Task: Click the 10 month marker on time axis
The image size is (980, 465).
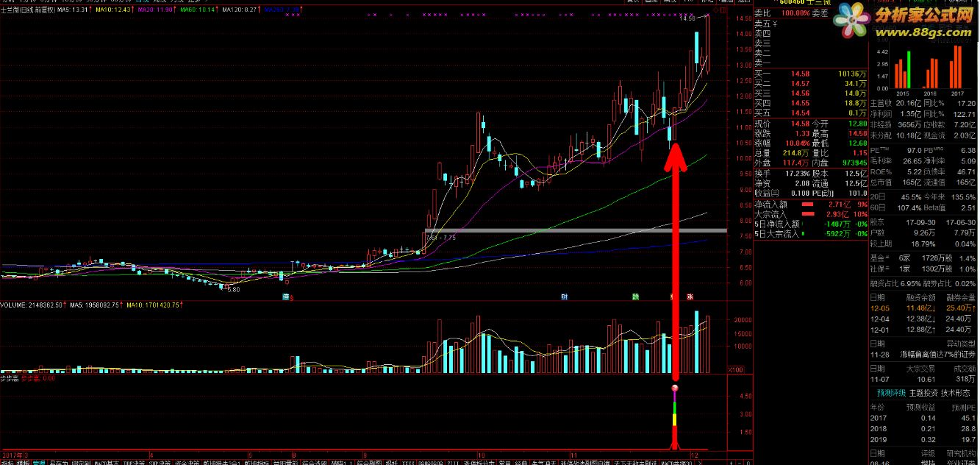Action: (482, 455)
